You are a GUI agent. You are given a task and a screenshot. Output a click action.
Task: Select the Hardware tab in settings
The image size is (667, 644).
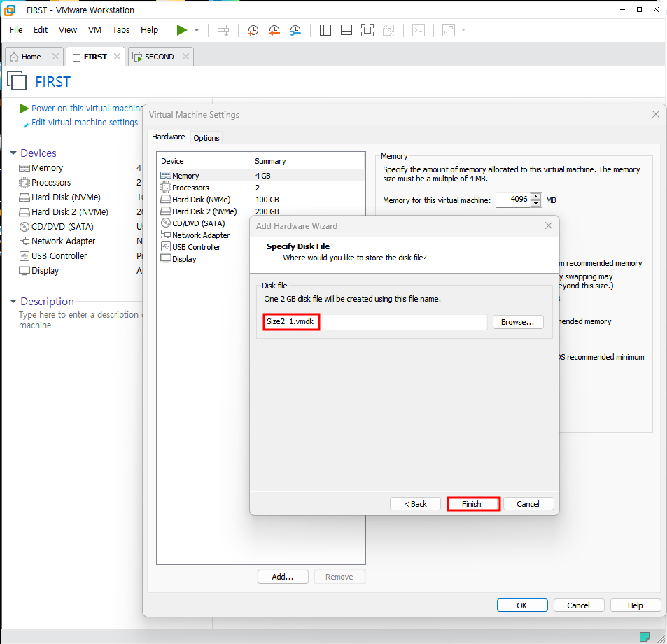[169, 136]
